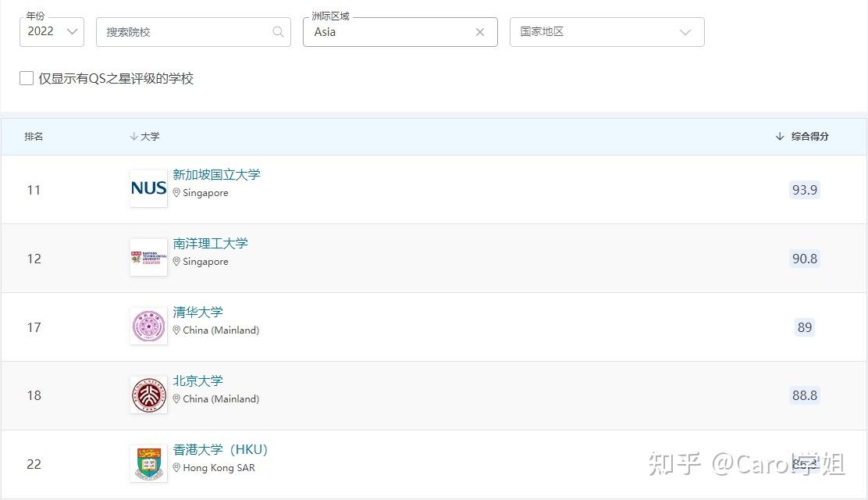Click the score 88.8
Viewport: 868px width, 500px height.
(804, 395)
